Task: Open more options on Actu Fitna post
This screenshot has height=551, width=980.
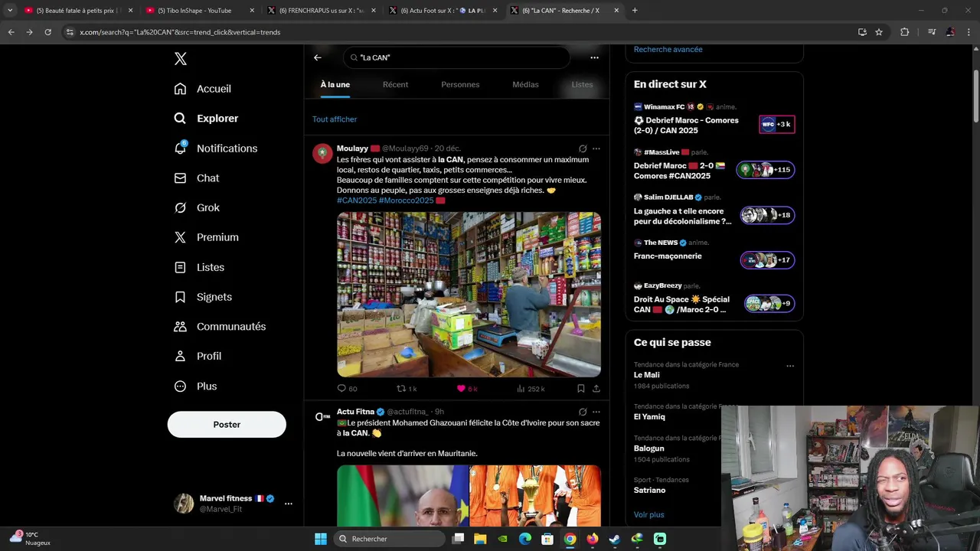Action: tap(596, 412)
